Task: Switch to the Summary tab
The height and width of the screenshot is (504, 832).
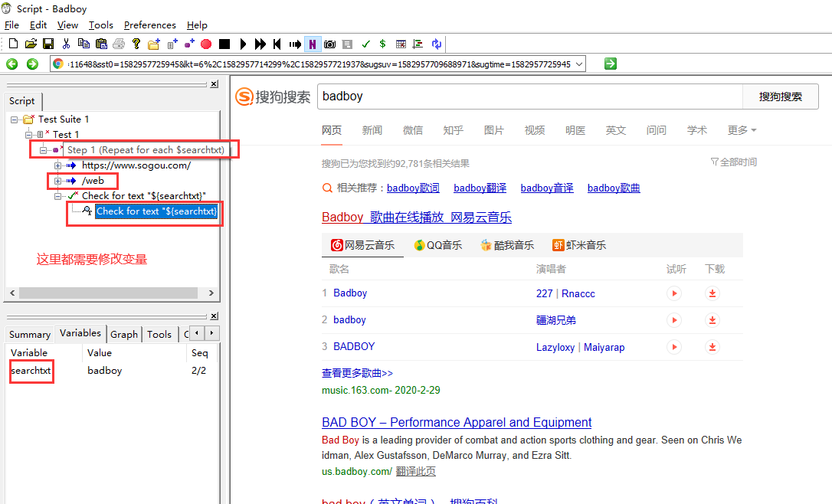Action: tap(30, 334)
